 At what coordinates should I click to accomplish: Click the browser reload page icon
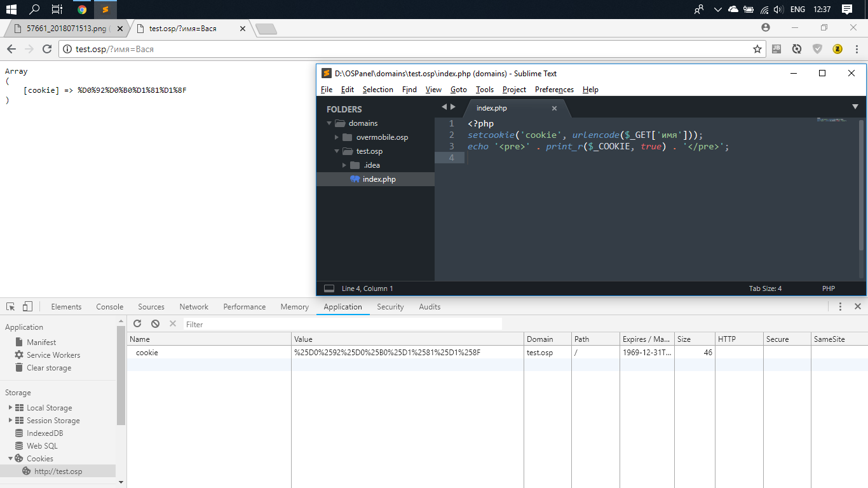click(46, 49)
